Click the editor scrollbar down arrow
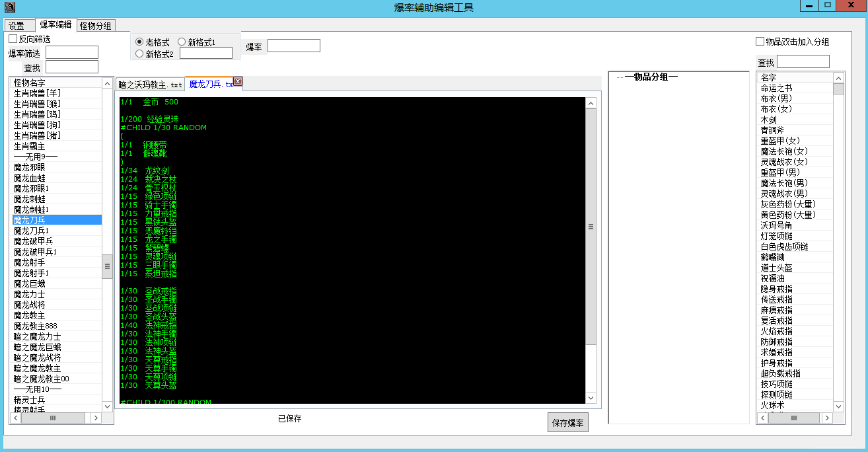 pos(591,398)
